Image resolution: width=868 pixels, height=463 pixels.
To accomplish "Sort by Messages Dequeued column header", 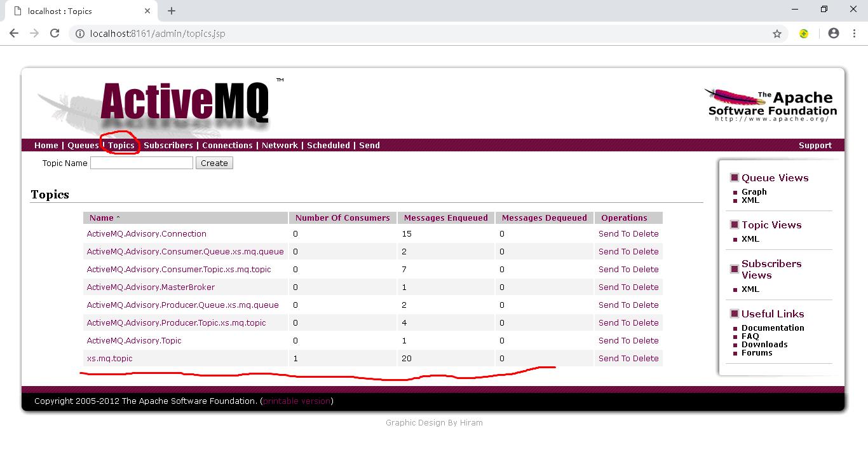I will [x=544, y=218].
